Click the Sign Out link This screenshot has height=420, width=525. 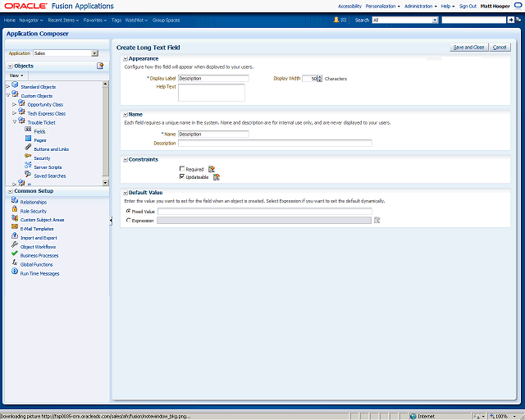pos(468,6)
